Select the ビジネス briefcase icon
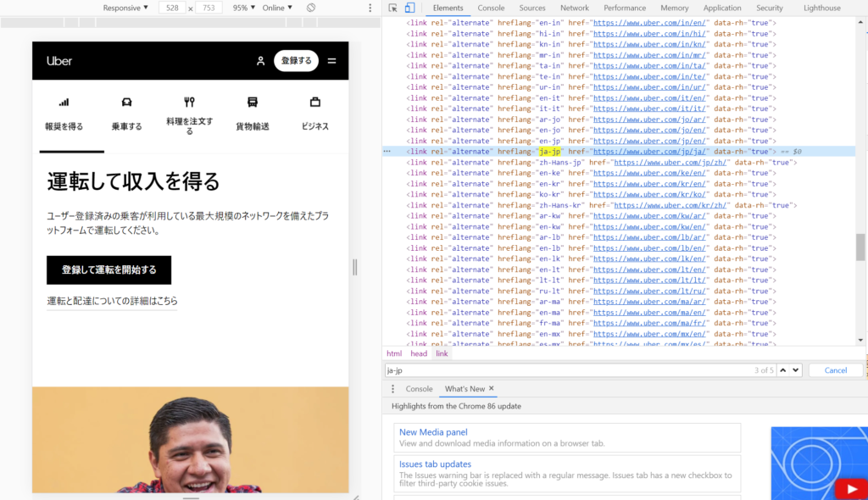 (315, 102)
